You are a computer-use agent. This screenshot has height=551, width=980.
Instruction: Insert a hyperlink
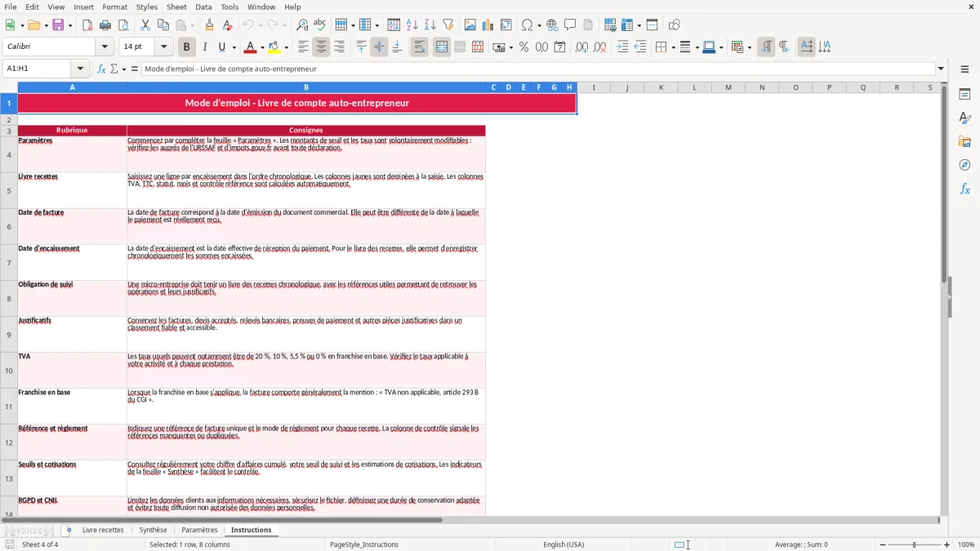tap(552, 25)
